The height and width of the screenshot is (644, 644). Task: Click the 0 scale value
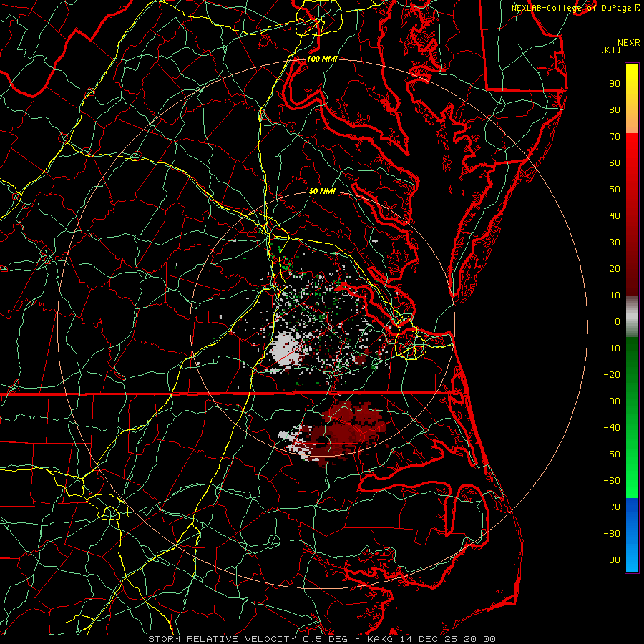[618, 322]
